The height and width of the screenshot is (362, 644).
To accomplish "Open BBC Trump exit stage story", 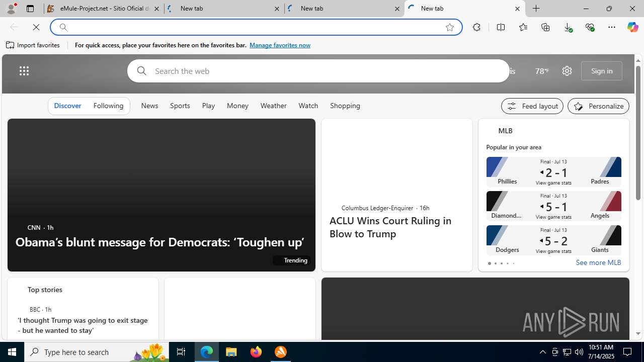I will coord(83,325).
